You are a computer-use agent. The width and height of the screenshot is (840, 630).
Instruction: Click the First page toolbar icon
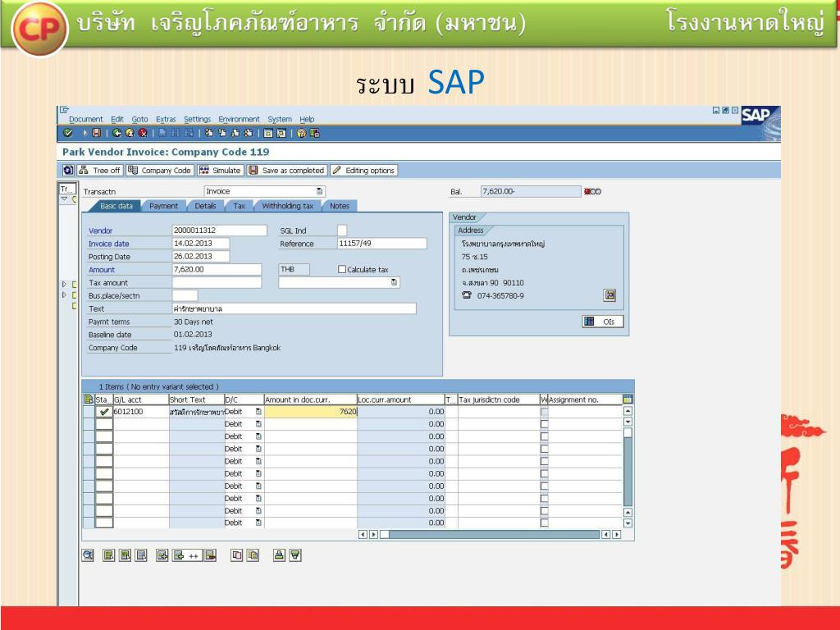pos(209,133)
